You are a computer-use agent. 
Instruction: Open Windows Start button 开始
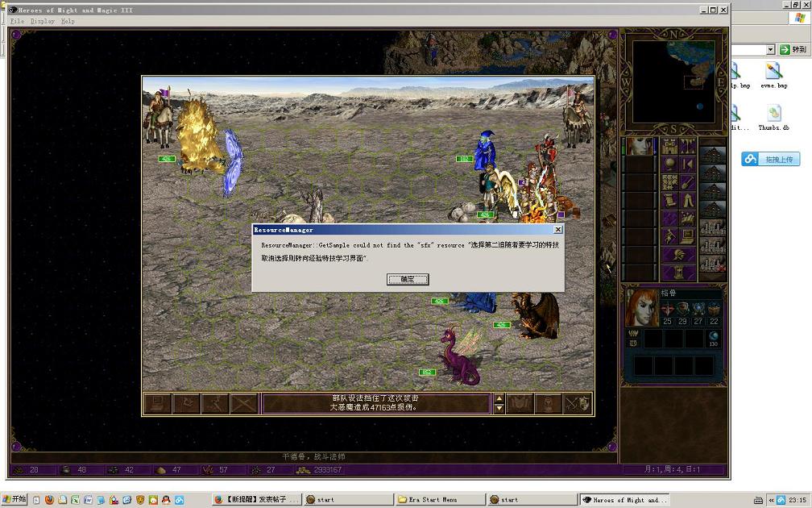pyautogui.click(x=14, y=500)
